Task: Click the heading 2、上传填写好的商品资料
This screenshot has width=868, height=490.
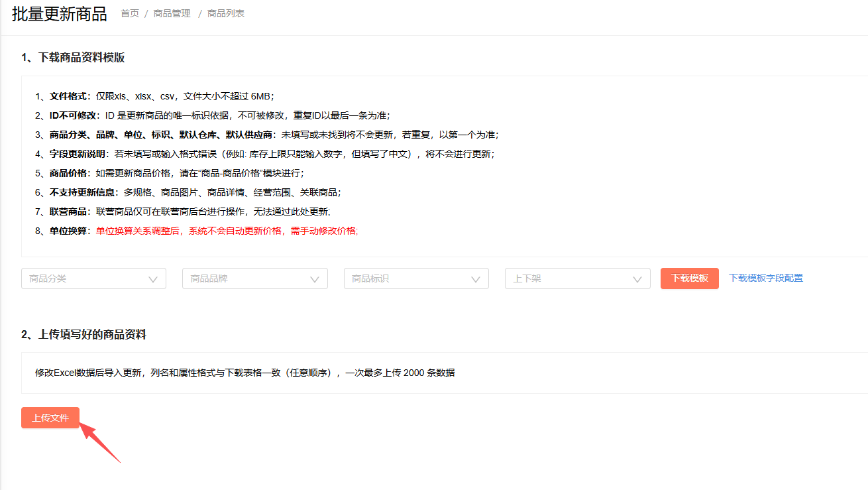Action: (83, 335)
